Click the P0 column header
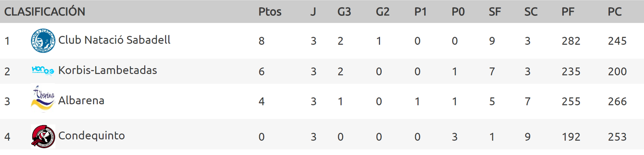Image resolution: width=644 pixels, height=155 pixels. point(458,12)
